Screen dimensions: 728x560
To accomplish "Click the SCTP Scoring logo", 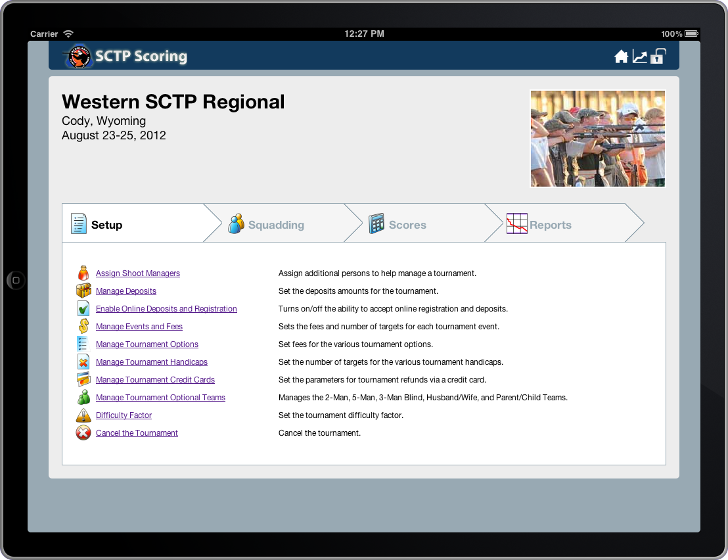I will pos(125,57).
